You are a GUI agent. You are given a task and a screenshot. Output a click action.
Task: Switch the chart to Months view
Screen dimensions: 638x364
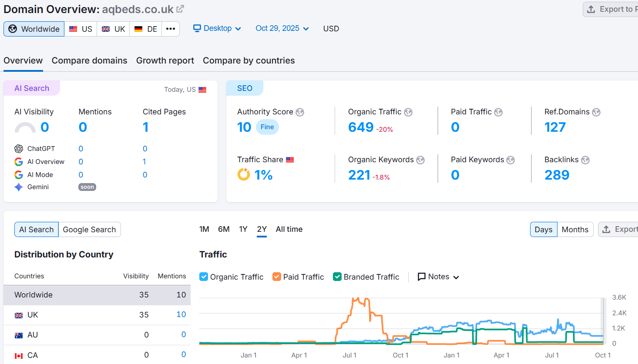[x=574, y=229]
